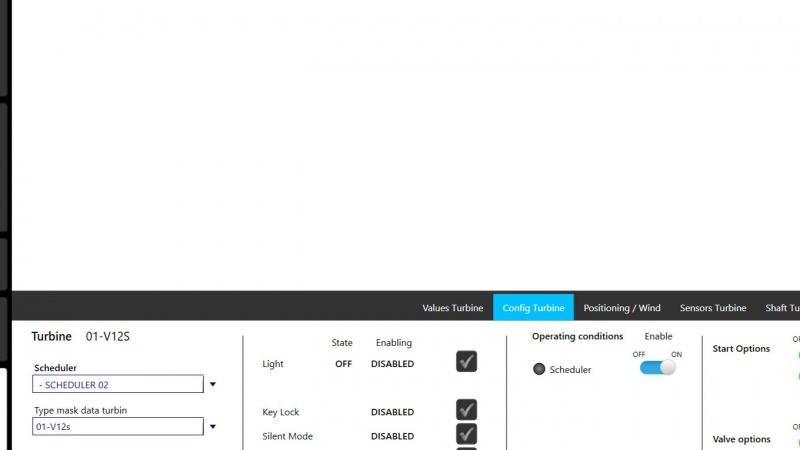This screenshot has width=800, height=450.
Task: Toggle the Key Lock enabling checkbox
Action: pyautogui.click(x=466, y=410)
